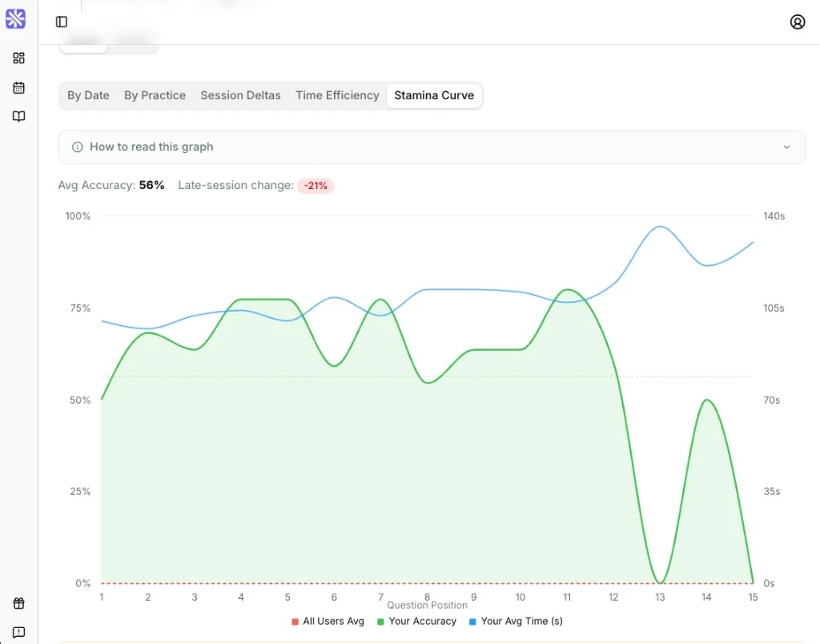Open the calendar icon in sidebar

[19, 87]
